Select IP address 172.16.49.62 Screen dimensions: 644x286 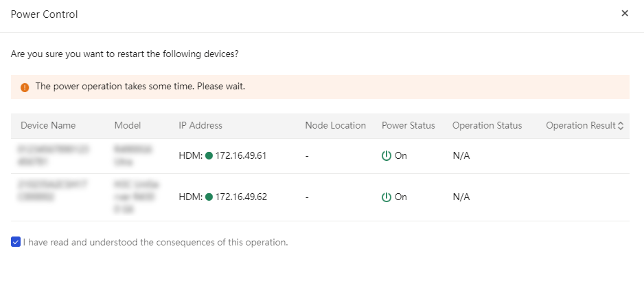coord(241,197)
